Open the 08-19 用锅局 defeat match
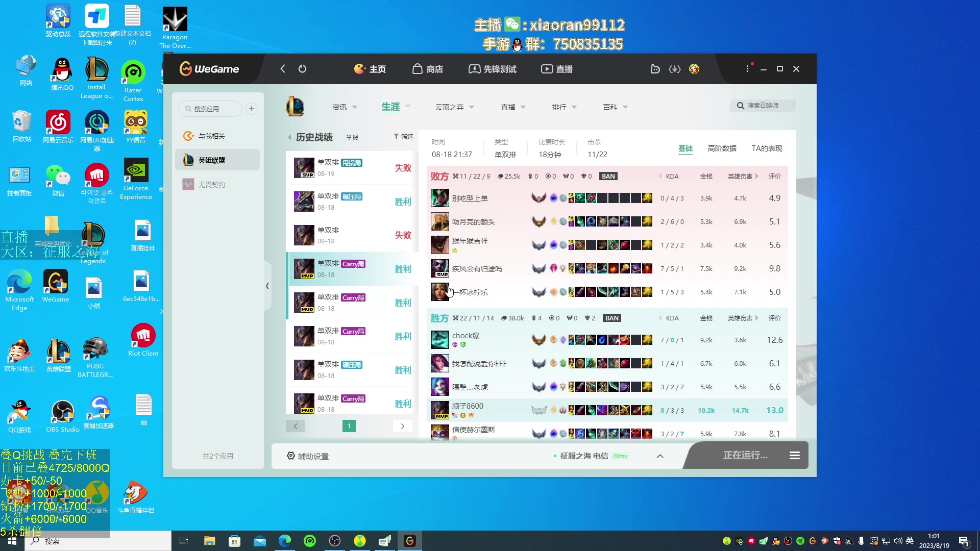This screenshot has width=980, height=551. [352, 168]
